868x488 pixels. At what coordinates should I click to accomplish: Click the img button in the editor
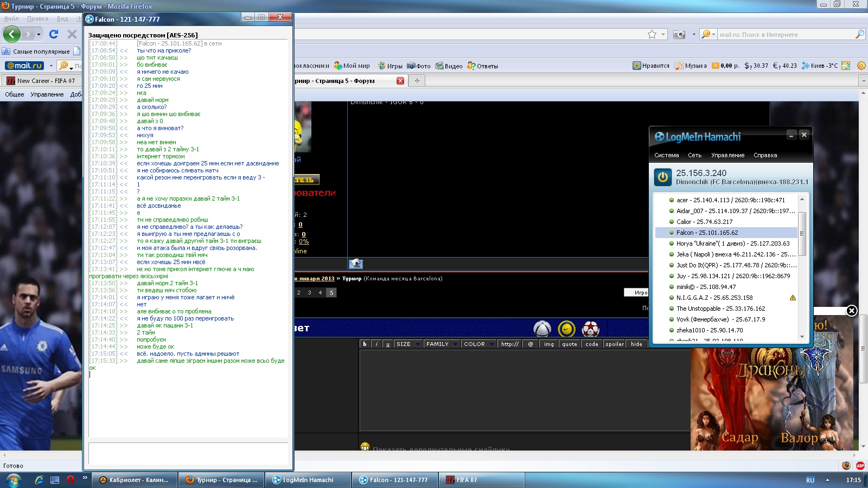click(549, 344)
